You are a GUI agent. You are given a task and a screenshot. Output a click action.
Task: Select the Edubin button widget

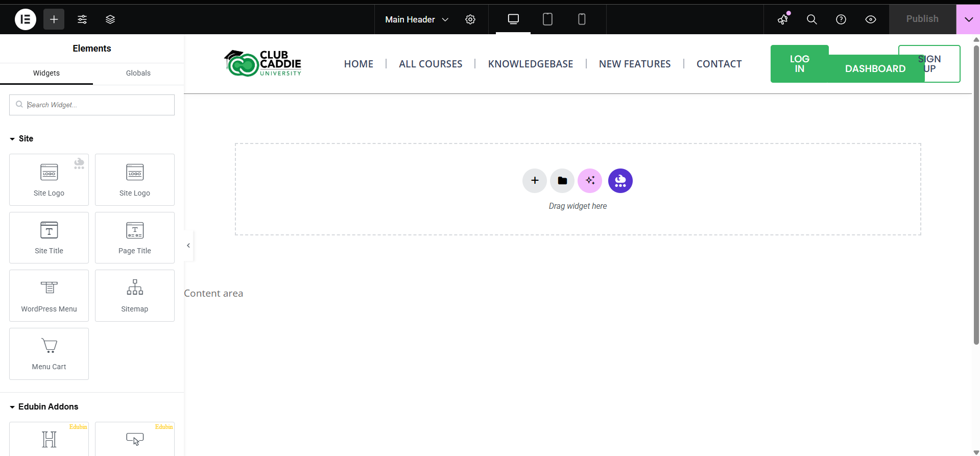[135, 439]
